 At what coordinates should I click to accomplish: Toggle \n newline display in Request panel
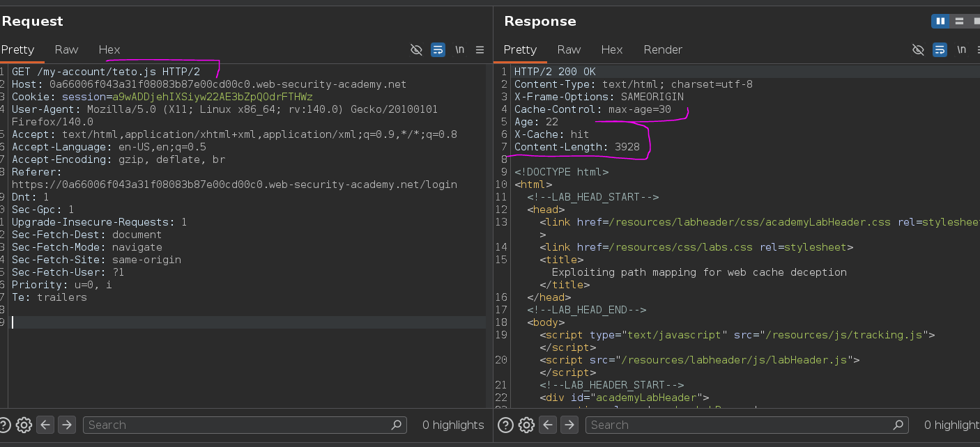[460, 49]
